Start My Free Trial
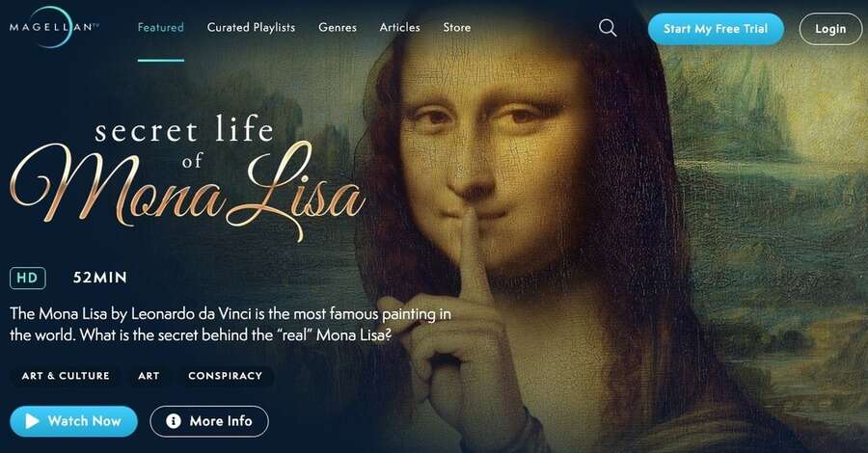This screenshot has height=453, width=868. click(x=716, y=29)
